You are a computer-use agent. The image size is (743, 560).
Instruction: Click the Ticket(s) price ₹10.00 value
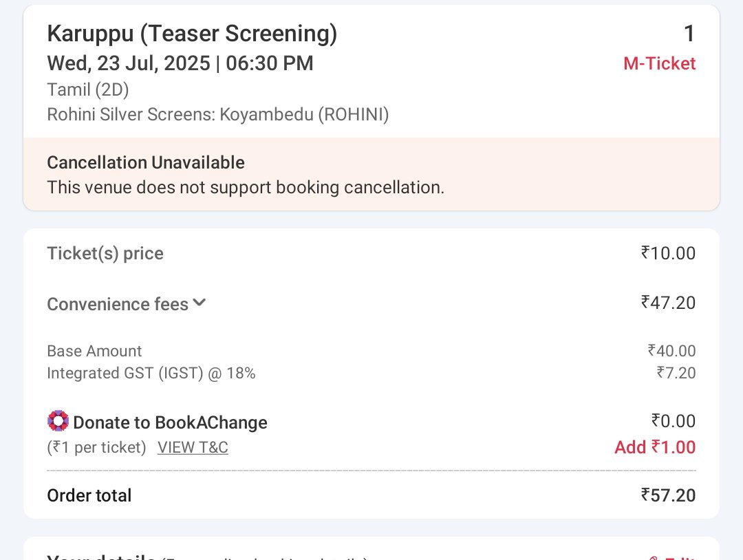[x=668, y=253]
